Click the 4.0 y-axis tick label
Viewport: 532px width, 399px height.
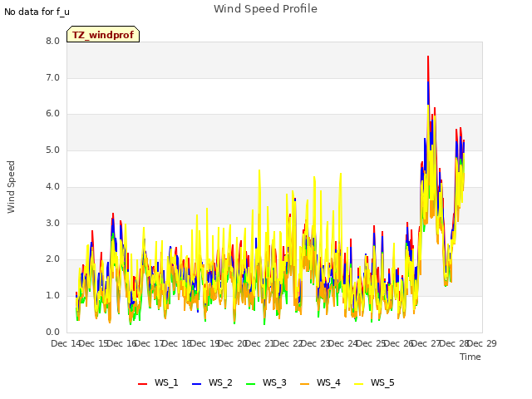coord(52,186)
